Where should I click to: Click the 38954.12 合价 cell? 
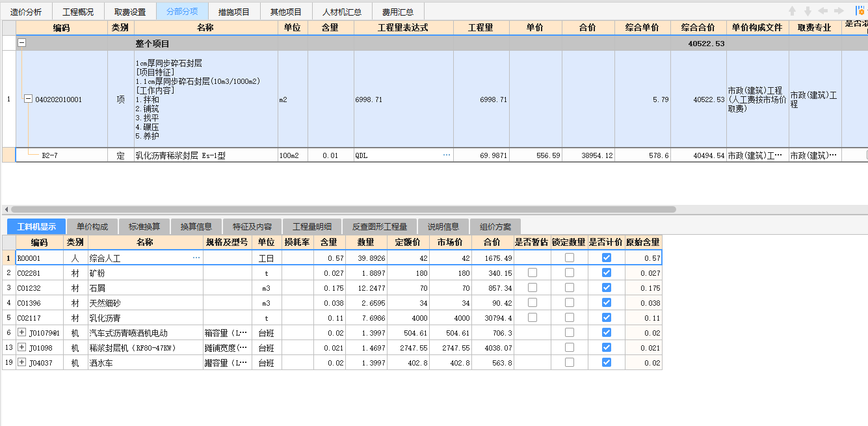[588, 155]
